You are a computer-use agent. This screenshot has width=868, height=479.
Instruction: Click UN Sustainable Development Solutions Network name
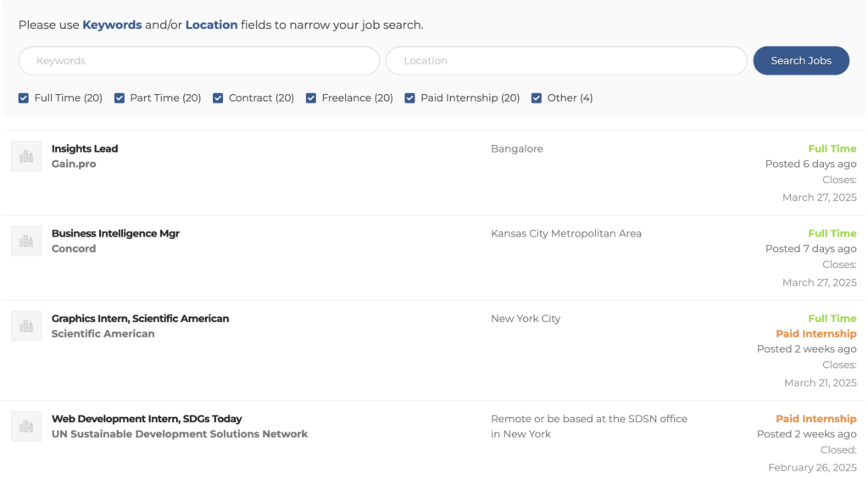pos(180,434)
